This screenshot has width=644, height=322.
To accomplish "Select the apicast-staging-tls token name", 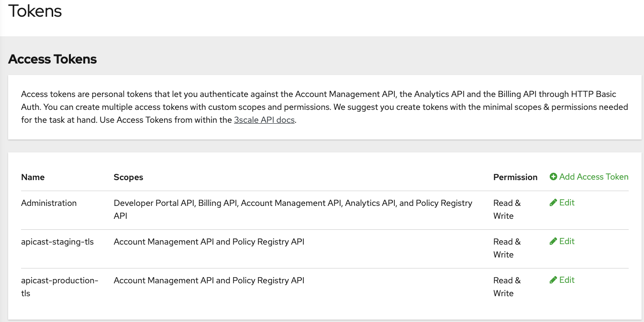I will pos(57,242).
